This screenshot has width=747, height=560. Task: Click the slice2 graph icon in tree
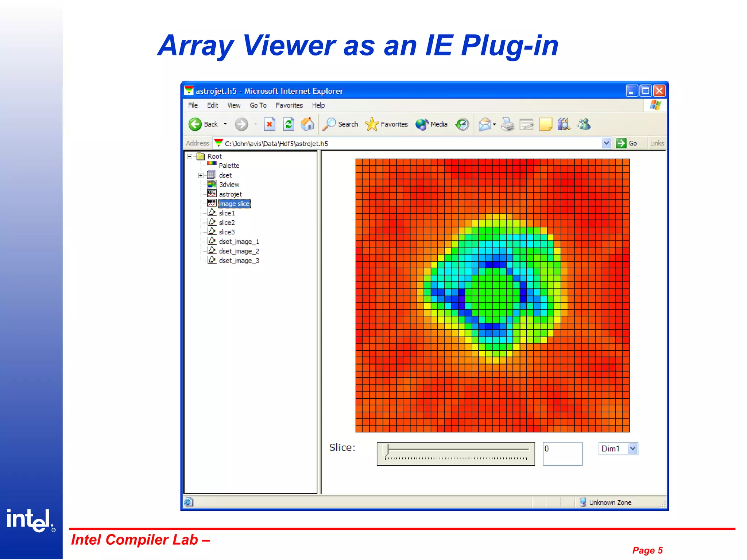[212, 222]
